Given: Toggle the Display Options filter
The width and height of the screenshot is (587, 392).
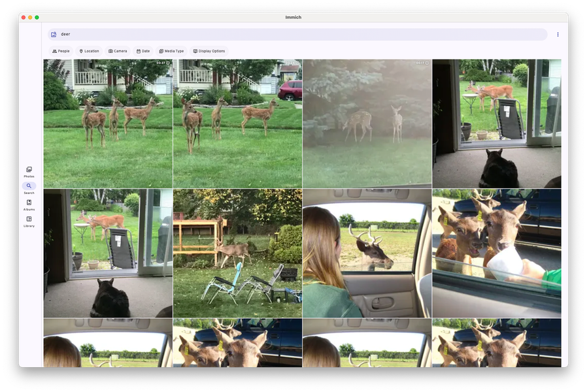Looking at the screenshot, I should point(210,51).
